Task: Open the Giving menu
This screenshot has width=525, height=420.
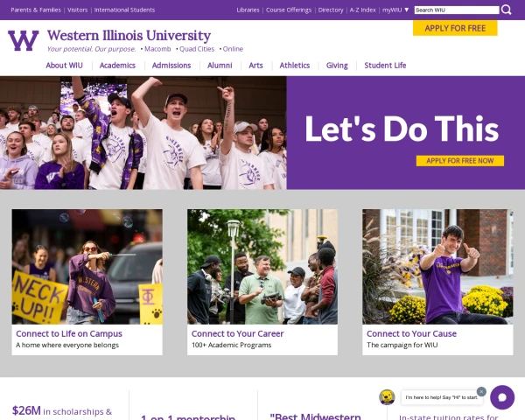Action: click(x=337, y=66)
